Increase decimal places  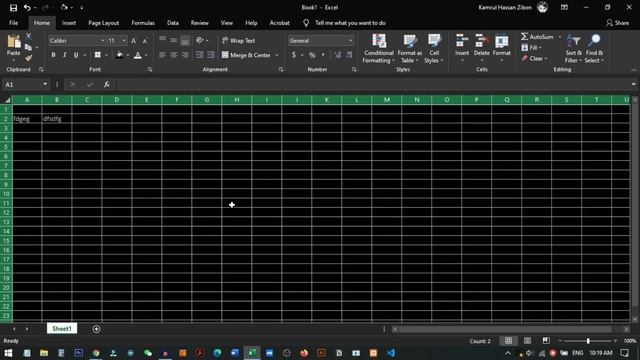[338, 55]
